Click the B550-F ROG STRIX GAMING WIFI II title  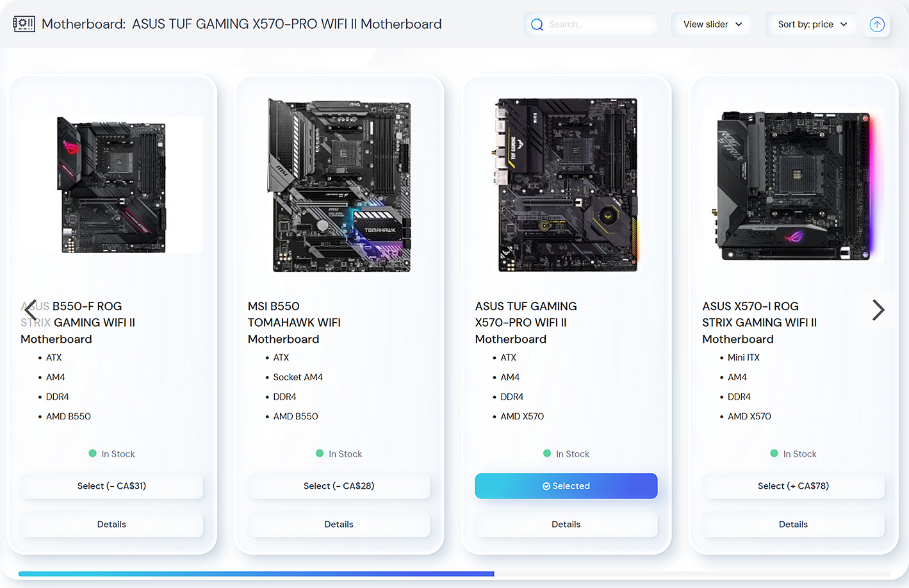click(x=78, y=323)
